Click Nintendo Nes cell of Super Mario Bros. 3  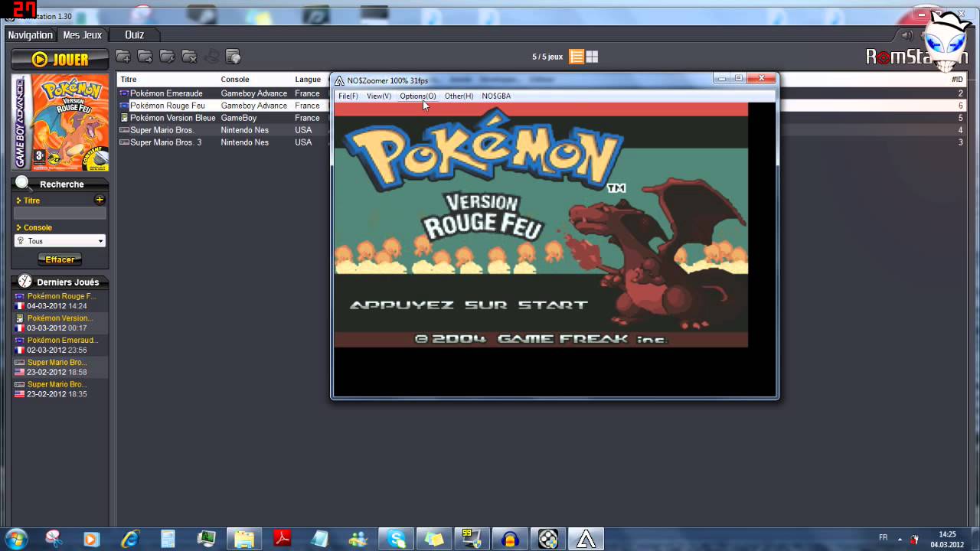click(245, 142)
